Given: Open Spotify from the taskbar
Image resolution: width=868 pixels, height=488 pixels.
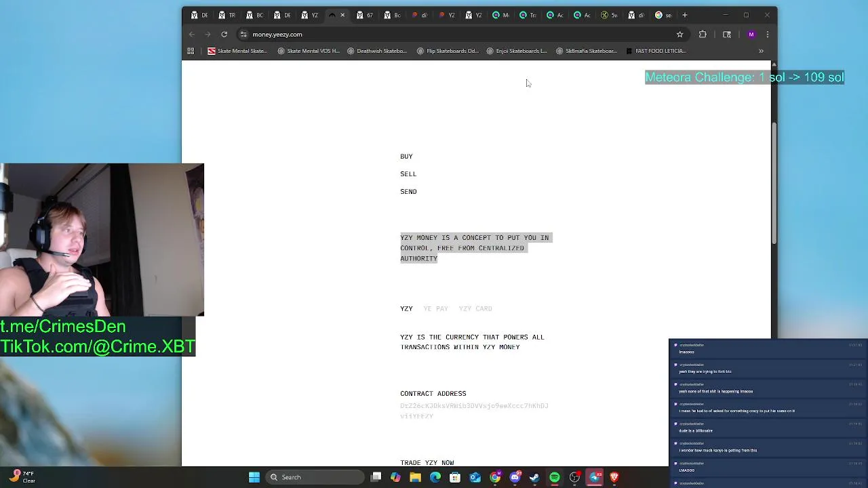Looking at the screenshot, I should (555, 477).
